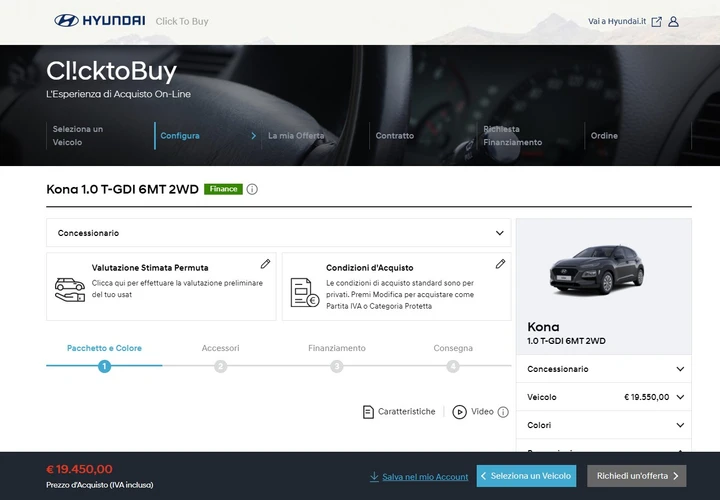Screen dimensions: 720x500
Task: Click the blue Seleziona un Veicolo button
Action: (526, 476)
